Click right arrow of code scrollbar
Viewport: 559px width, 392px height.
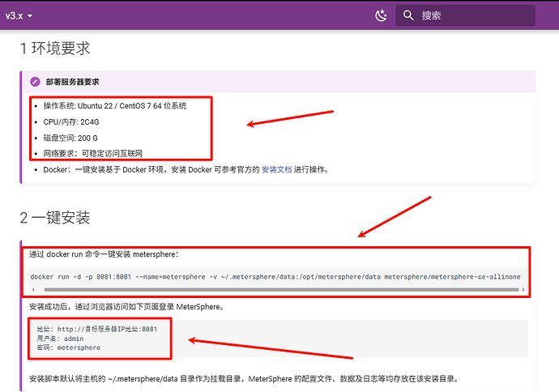523,290
